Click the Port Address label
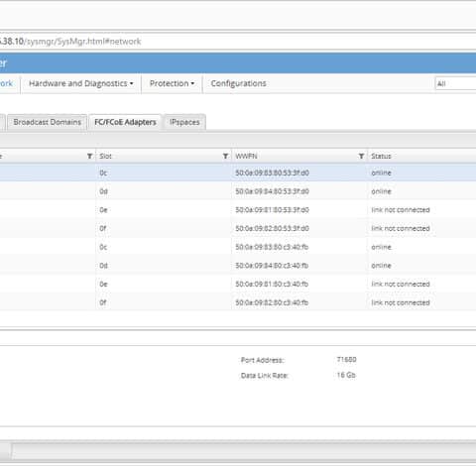Screen dimensions: 476x466 point(263,360)
